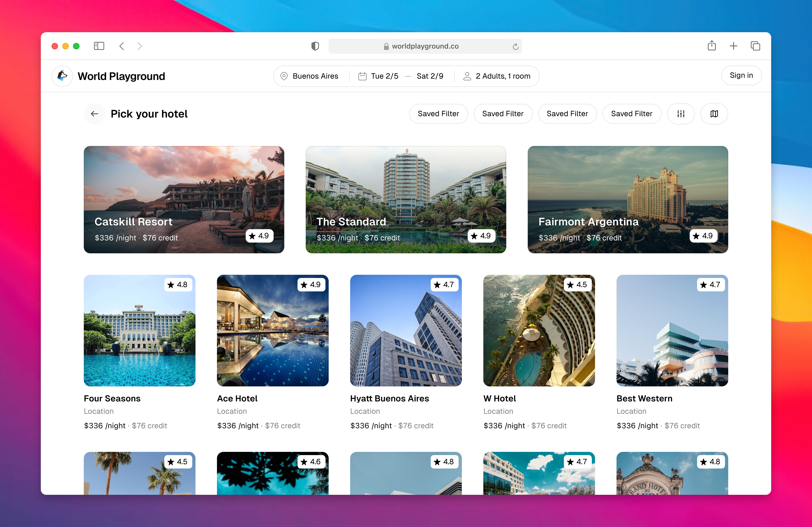Click $336 /night under Four Seasons
This screenshot has width=812, height=527.
[105, 425]
